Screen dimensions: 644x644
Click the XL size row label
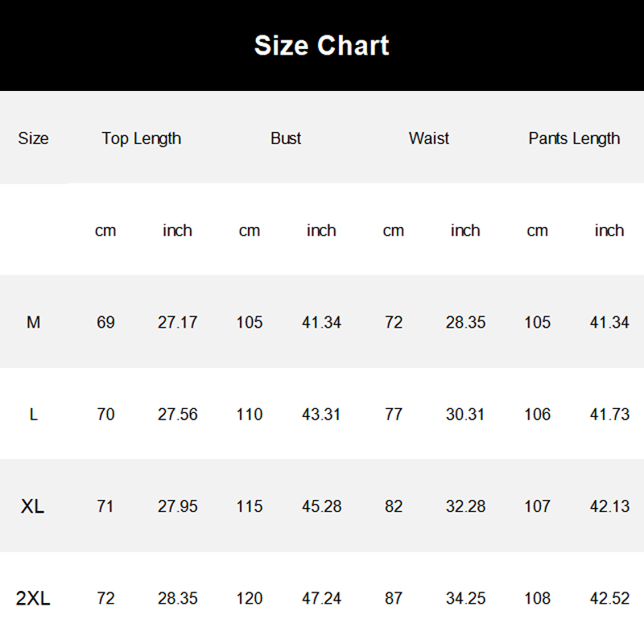tap(33, 506)
